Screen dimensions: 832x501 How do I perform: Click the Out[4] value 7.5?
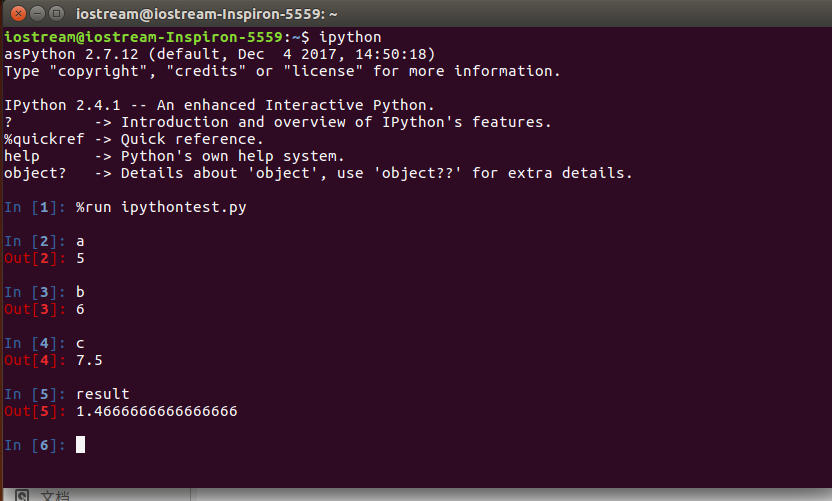[89, 360]
